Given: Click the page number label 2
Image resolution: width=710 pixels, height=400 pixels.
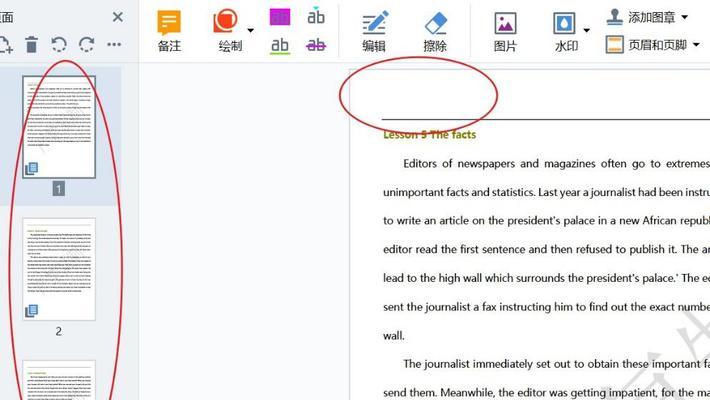Looking at the screenshot, I should coord(58,331).
